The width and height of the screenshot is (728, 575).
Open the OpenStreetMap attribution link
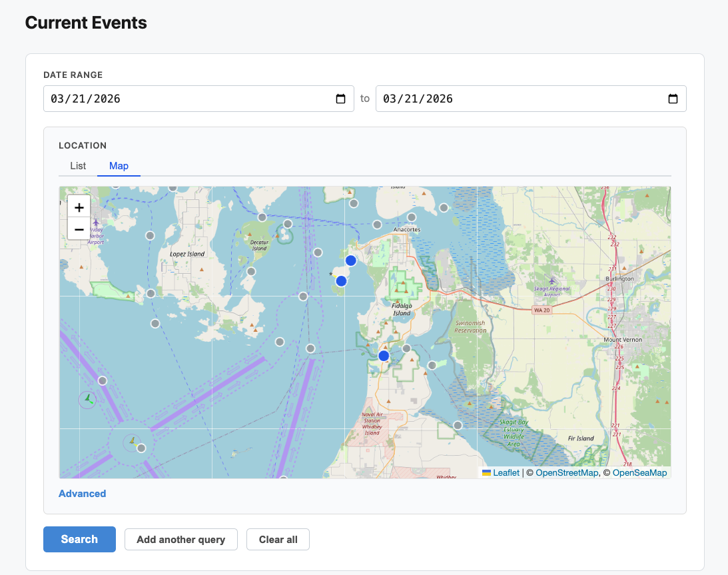coord(567,472)
